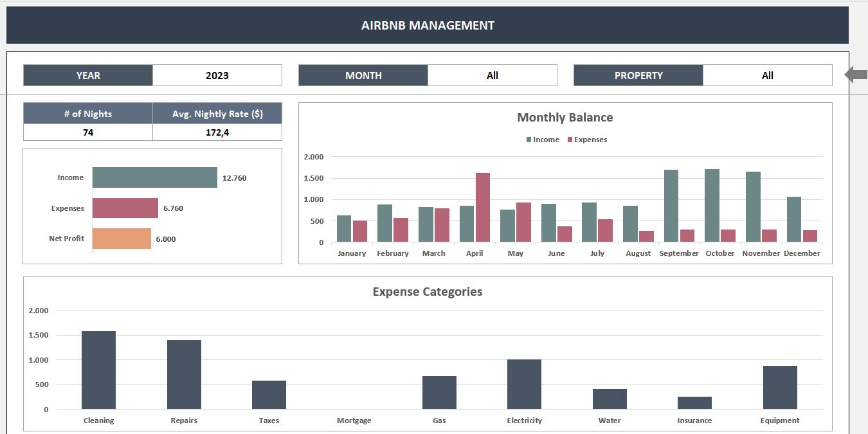Image resolution: width=868 pixels, height=434 pixels.
Task: Select the Gas expense bar
Action: pyautogui.click(x=439, y=393)
